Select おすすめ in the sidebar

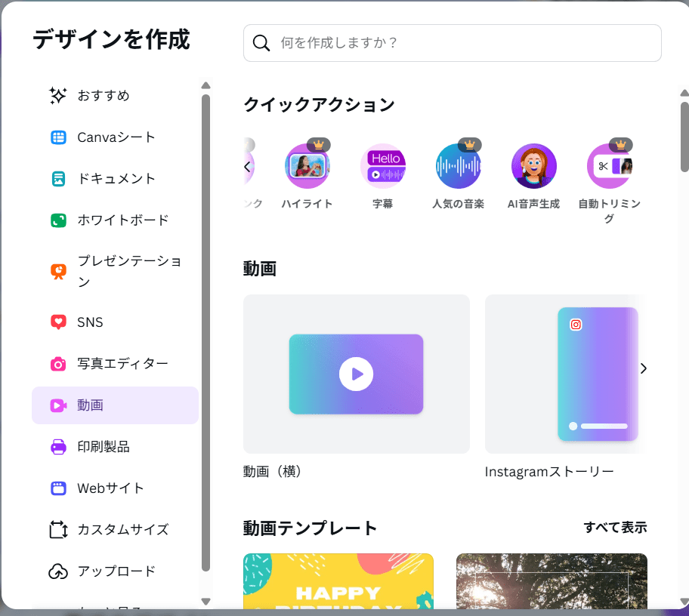coord(115,95)
